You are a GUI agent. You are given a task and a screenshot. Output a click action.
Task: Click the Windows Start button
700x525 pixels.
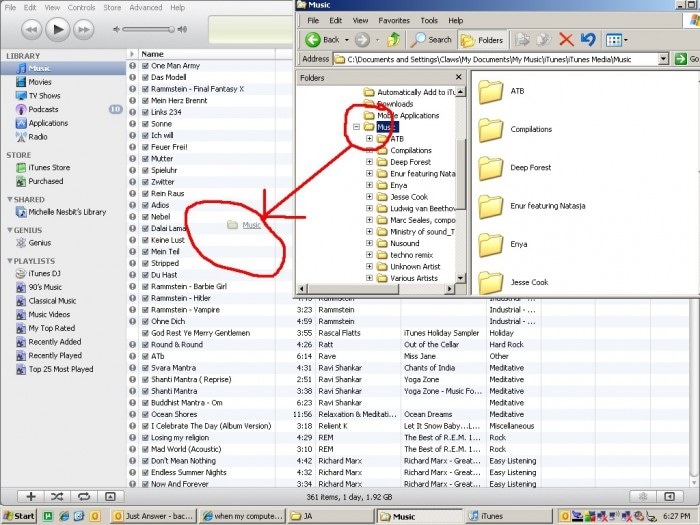[x=18, y=516]
